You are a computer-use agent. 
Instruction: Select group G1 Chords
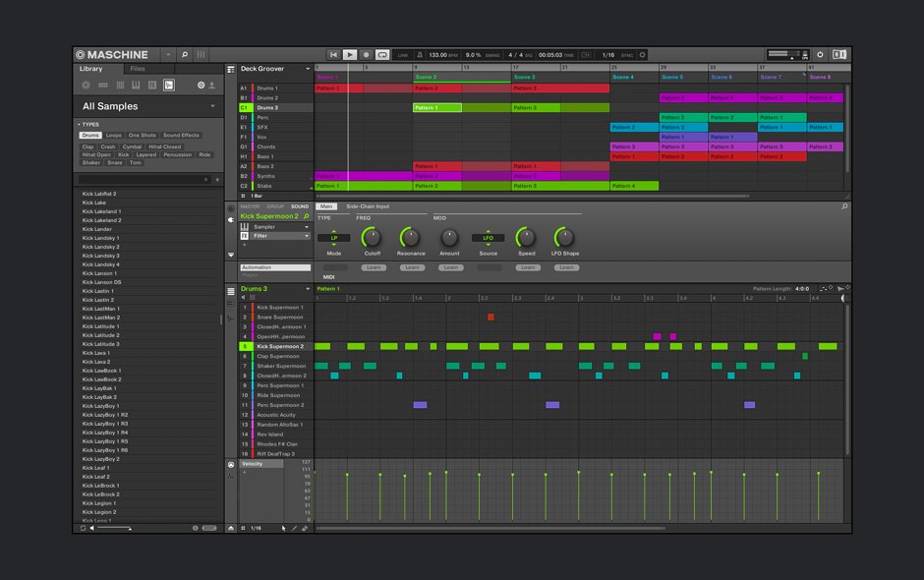275,146
